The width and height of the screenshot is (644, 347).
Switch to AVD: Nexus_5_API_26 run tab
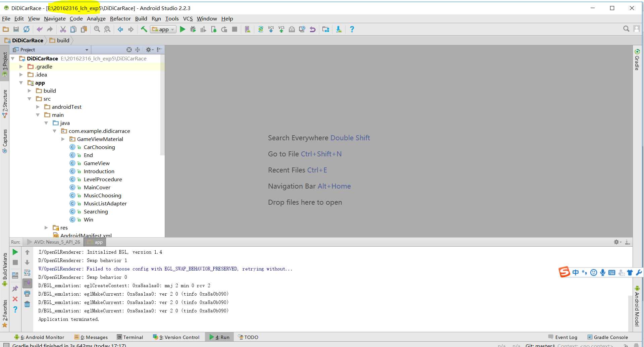pos(54,242)
